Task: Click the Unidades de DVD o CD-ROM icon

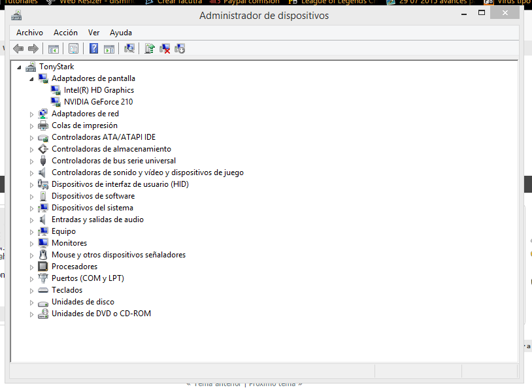Action: coord(43,314)
